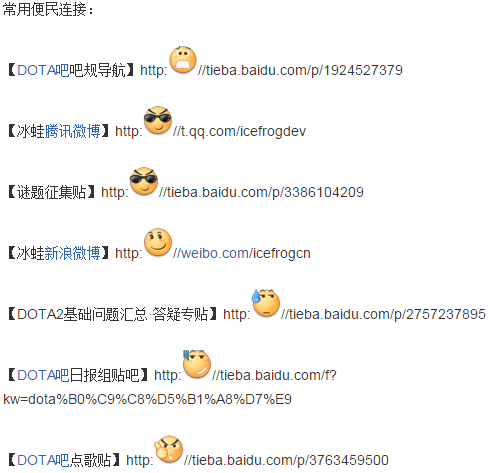Open the DOTA吧 link in 吧规导航 row
Viewport: 495px width, 473px height.
[43, 70]
